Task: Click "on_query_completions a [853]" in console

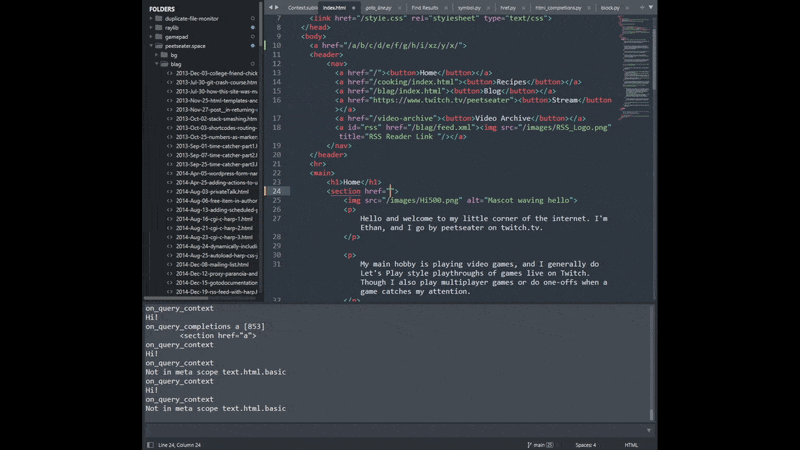Action: pyautogui.click(x=205, y=327)
